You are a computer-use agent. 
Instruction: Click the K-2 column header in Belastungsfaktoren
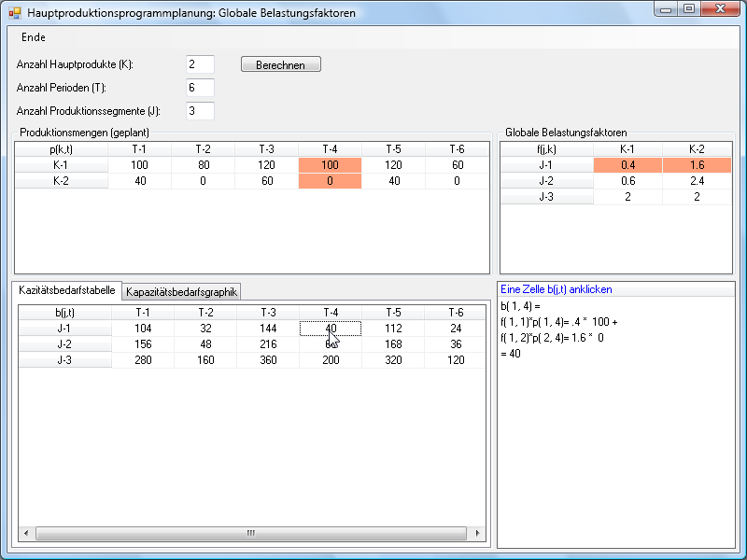click(697, 149)
